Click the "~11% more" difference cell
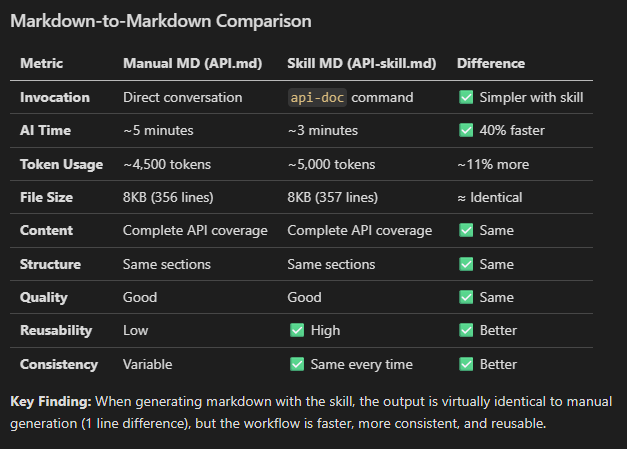 [493, 164]
